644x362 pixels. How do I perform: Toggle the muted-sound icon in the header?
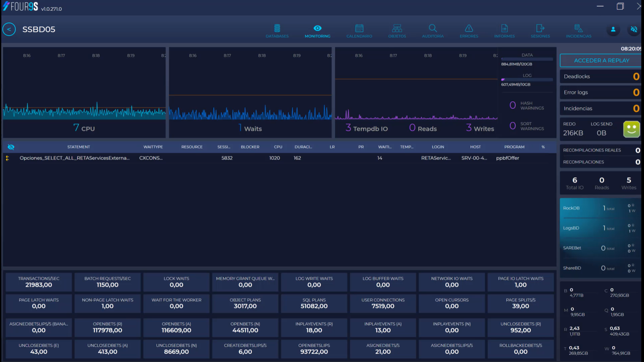pos(634,29)
